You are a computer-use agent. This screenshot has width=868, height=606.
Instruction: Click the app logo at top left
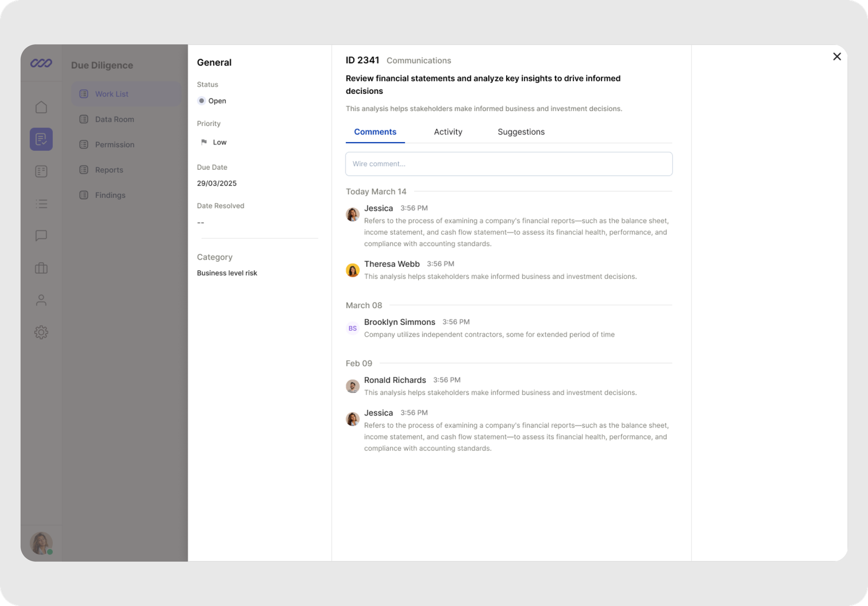click(x=41, y=63)
